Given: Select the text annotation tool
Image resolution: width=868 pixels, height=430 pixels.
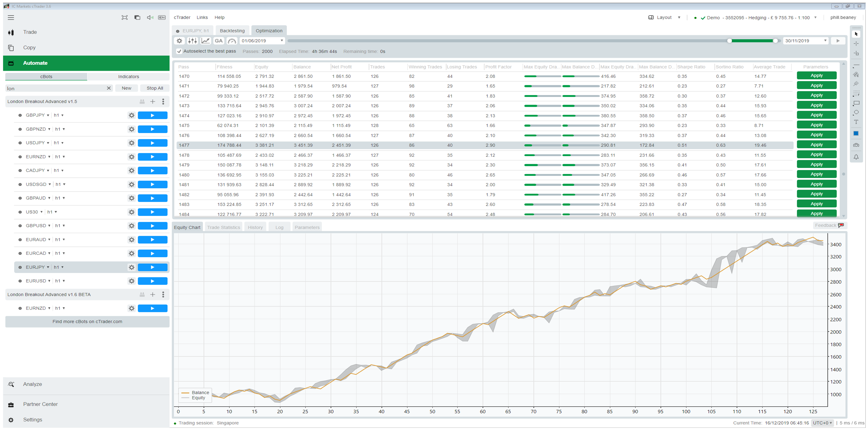Looking at the screenshot, I should click(x=856, y=122).
